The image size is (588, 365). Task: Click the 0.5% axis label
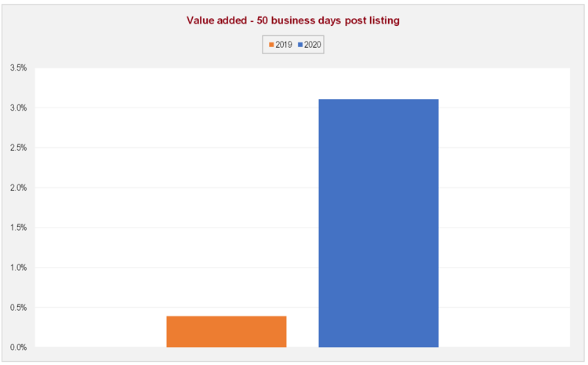point(18,308)
